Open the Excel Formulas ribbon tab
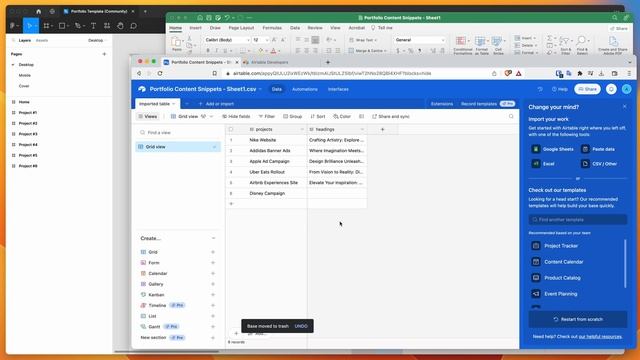The height and width of the screenshot is (360, 640). [x=272, y=28]
